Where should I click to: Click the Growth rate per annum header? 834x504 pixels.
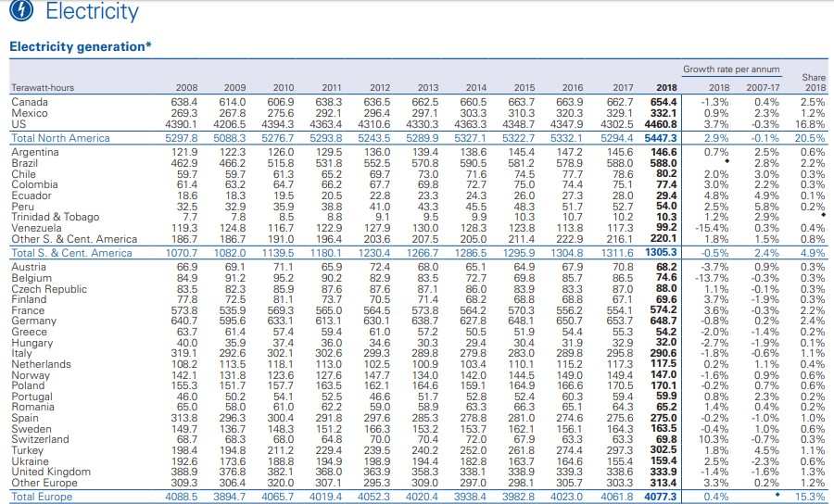point(732,69)
